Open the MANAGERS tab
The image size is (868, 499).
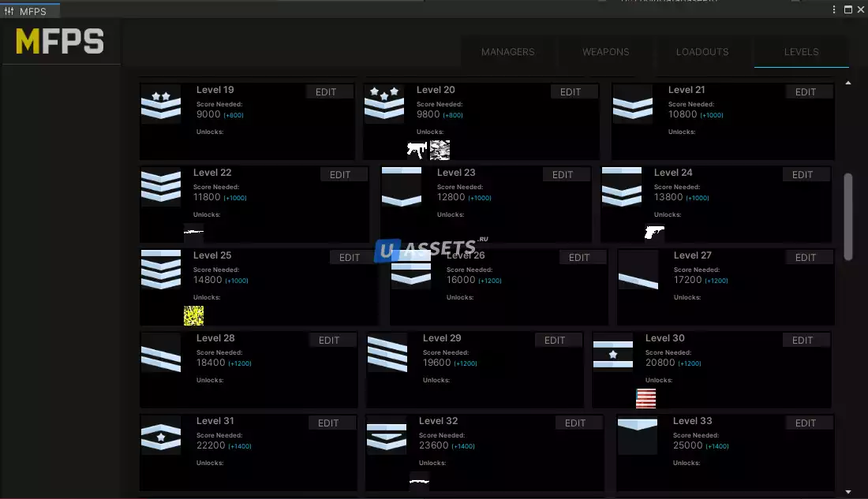(507, 52)
